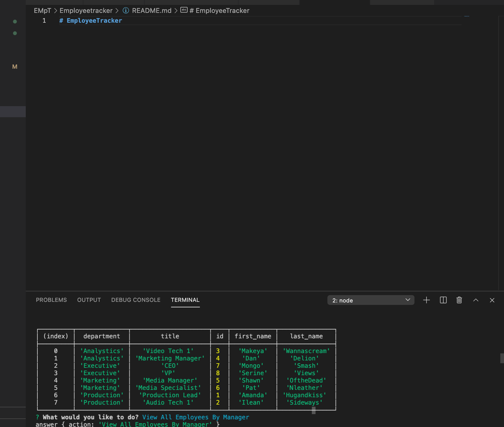Click the 'Sideways' last name cell
The image size is (504, 427).
coord(304,402)
